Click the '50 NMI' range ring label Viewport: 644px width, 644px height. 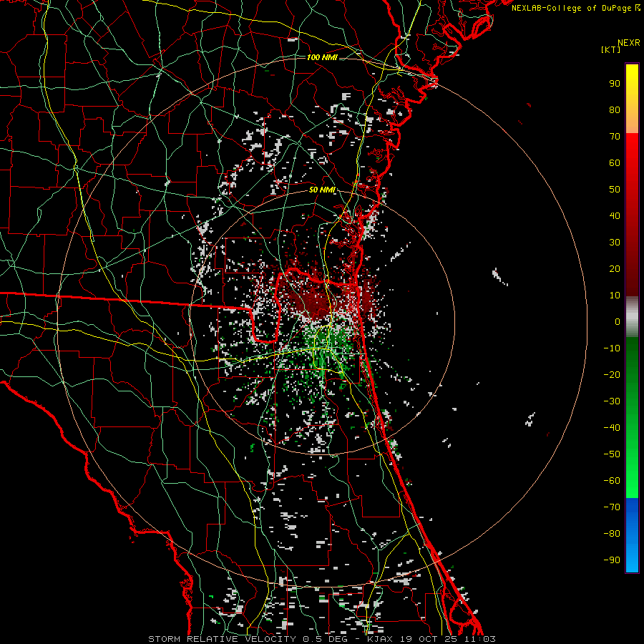click(322, 190)
